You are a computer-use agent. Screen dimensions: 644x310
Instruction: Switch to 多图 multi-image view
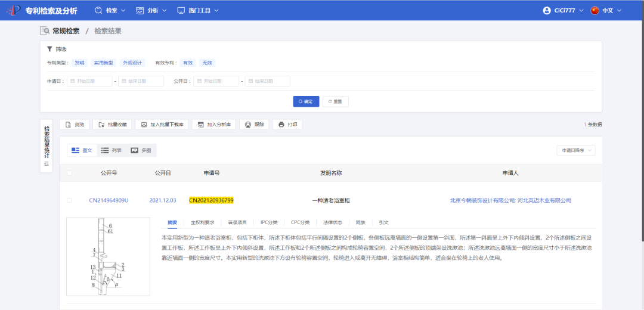(141, 150)
